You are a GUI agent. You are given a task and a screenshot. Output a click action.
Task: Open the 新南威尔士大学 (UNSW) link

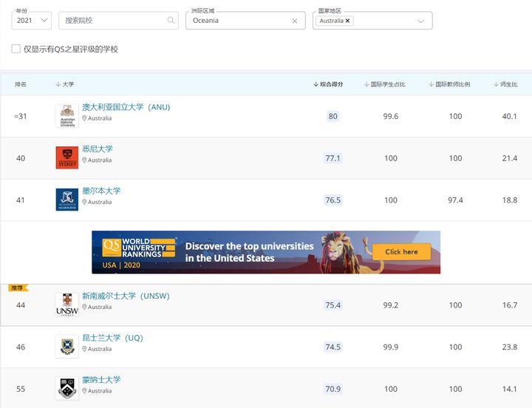pos(126,296)
